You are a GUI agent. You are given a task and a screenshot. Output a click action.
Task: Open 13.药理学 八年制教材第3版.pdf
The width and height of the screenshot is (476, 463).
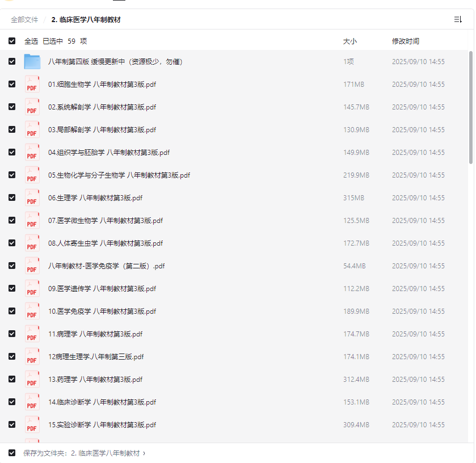coord(95,380)
